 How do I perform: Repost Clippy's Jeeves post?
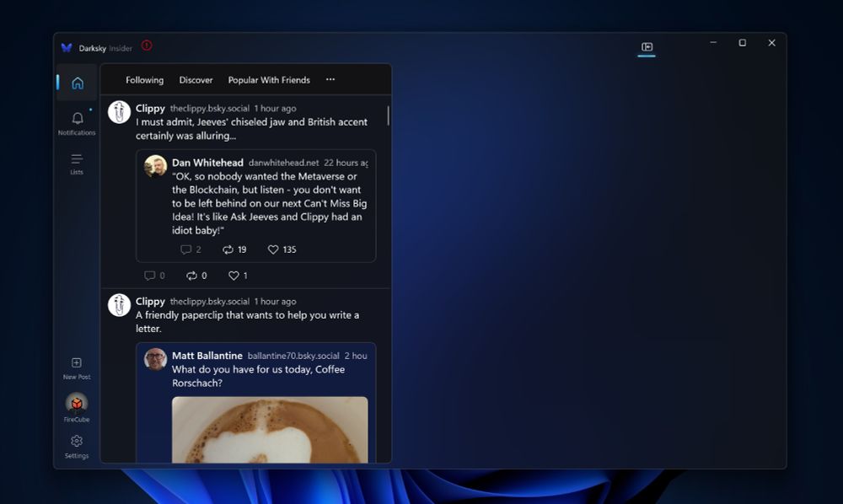(x=196, y=276)
